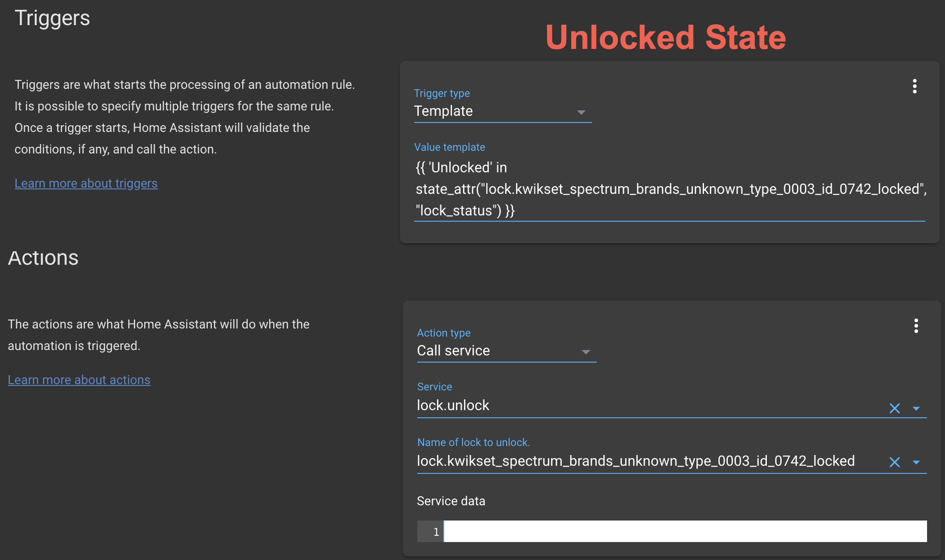Image resolution: width=945 pixels, height=560 pixels.
Task: Expand the Service dropdown arrow
Action: pyautogui.click(x=916, y=408)
